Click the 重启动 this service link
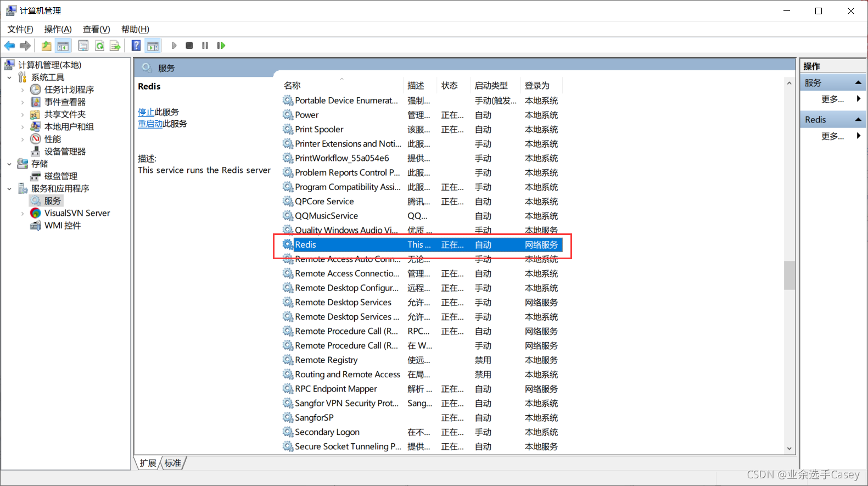The width and height of the screenshot is (868, 486). pos(150,124)
